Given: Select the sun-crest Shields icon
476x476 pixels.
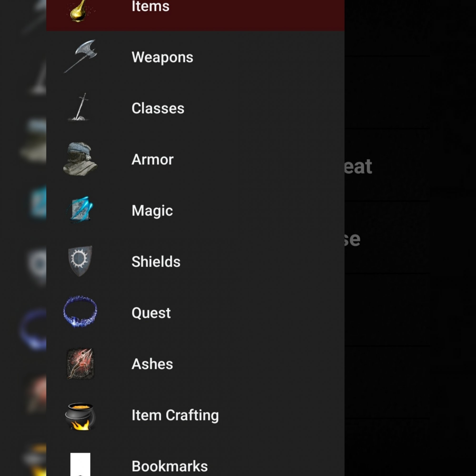Looking at the screenshot, I should tap(80, 261).
